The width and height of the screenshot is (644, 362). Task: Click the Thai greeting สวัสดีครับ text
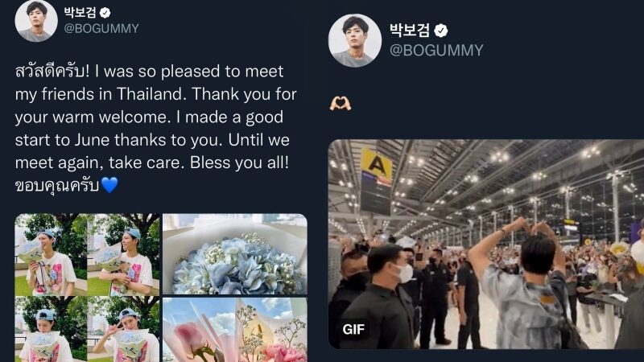pyautogui.click(x=52, y=72)
